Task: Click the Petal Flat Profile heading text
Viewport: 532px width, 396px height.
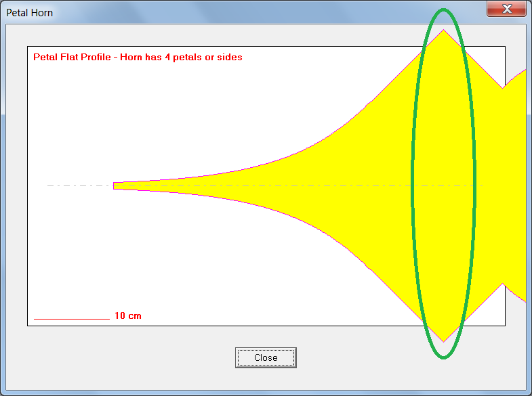Action: coord(138,57)
